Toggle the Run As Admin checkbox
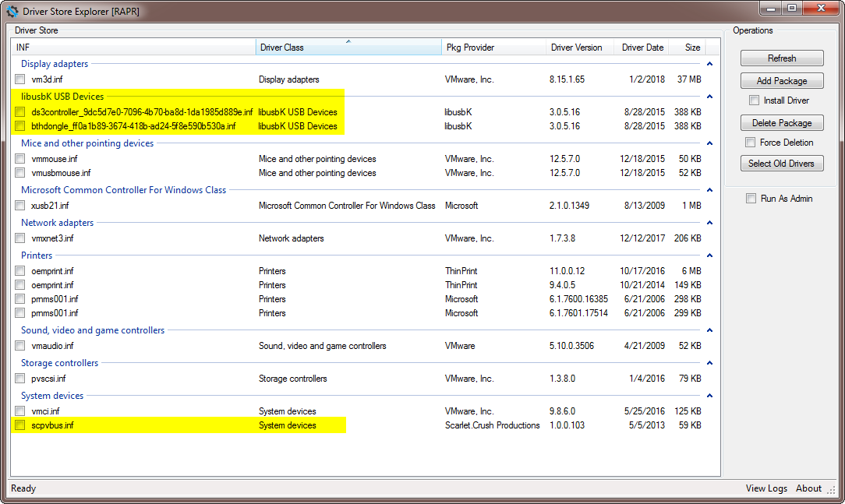 coord(751,198)
